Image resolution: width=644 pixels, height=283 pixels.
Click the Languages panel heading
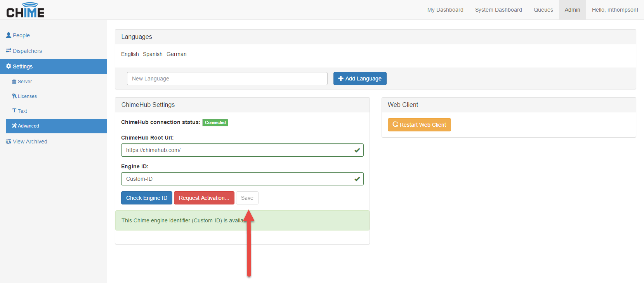pos(137,37)
